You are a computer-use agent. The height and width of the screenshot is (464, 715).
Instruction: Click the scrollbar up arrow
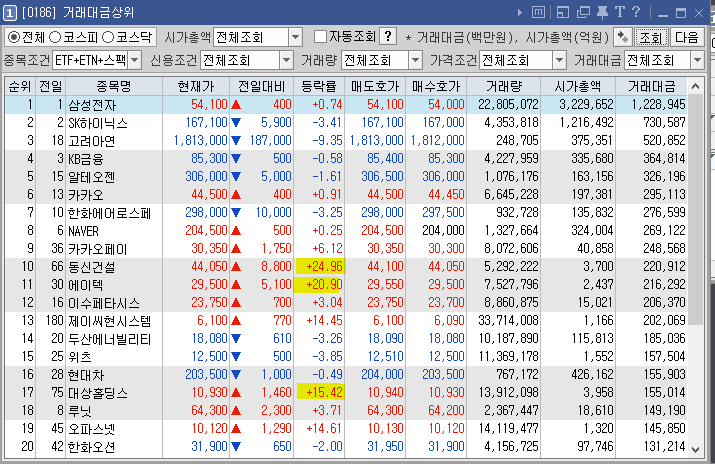(695, 86)
